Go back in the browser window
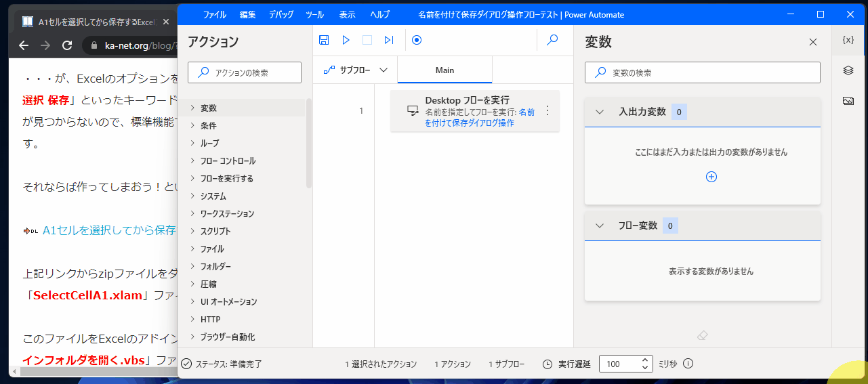868x384 pixels. click(24, 45)
